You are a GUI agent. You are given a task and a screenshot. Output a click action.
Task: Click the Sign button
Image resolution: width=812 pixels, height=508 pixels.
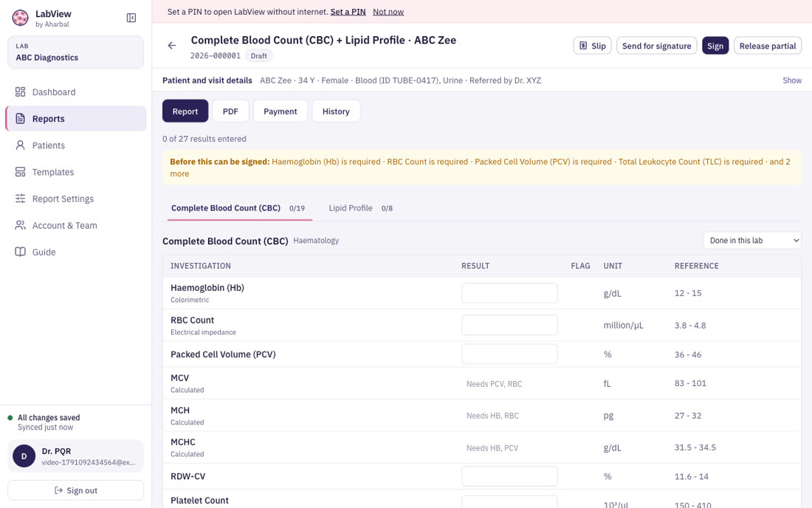click(715, 46)
